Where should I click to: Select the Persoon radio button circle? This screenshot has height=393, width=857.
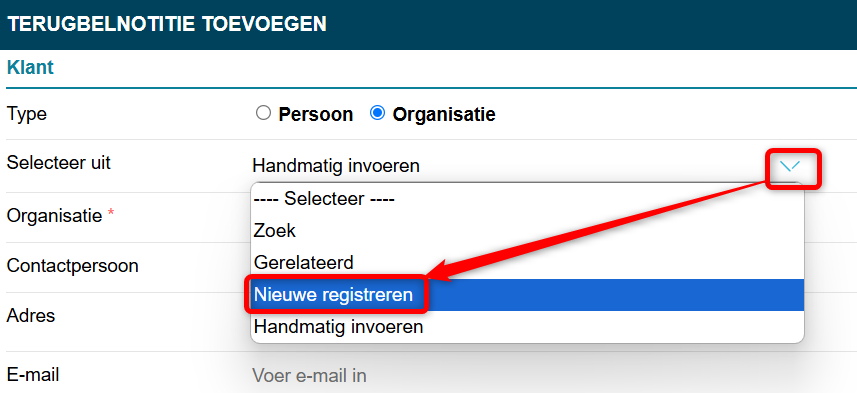pos(263,114)
